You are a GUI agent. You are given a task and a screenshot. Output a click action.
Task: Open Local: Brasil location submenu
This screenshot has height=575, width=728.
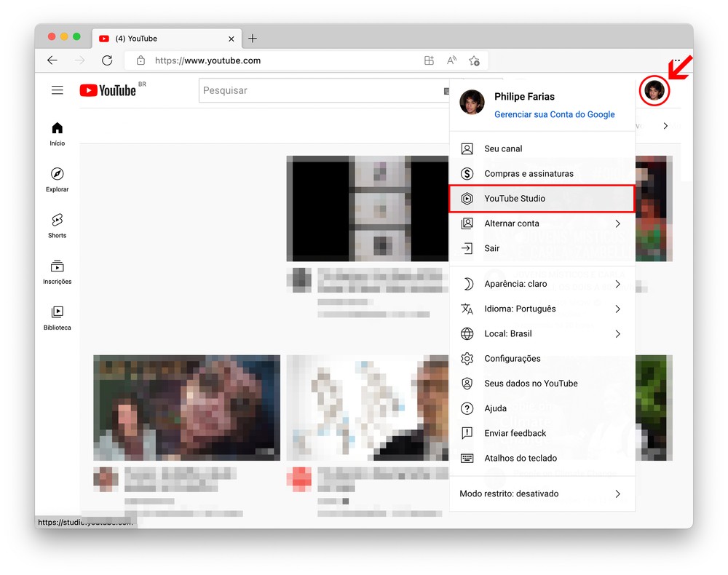(542, 333)
